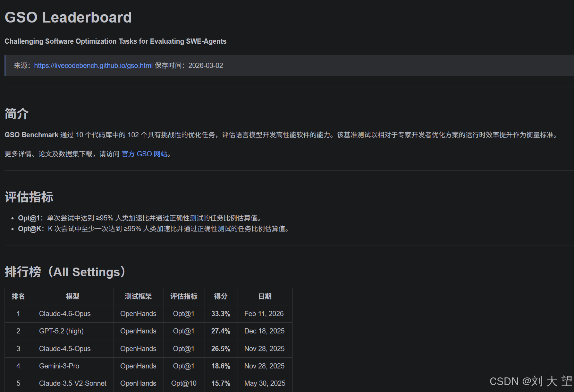Screen dimensions: 574x392
Task: Click the 模型 column header
Action: tap(73, 296)
